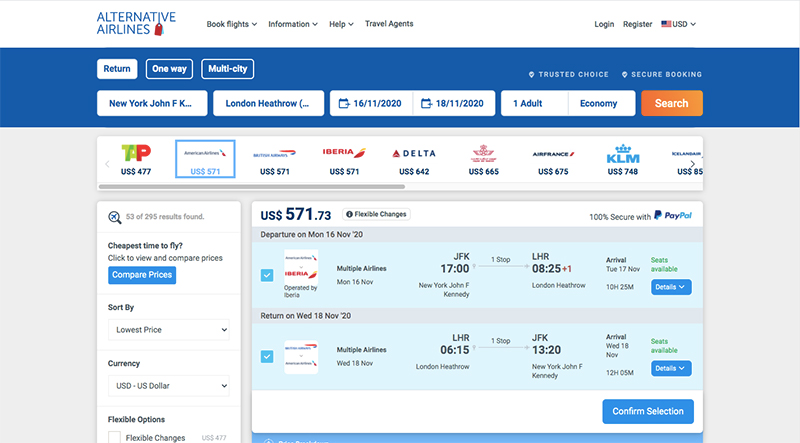Click the '1 Stop' label on departure flight

coord(501,259)
